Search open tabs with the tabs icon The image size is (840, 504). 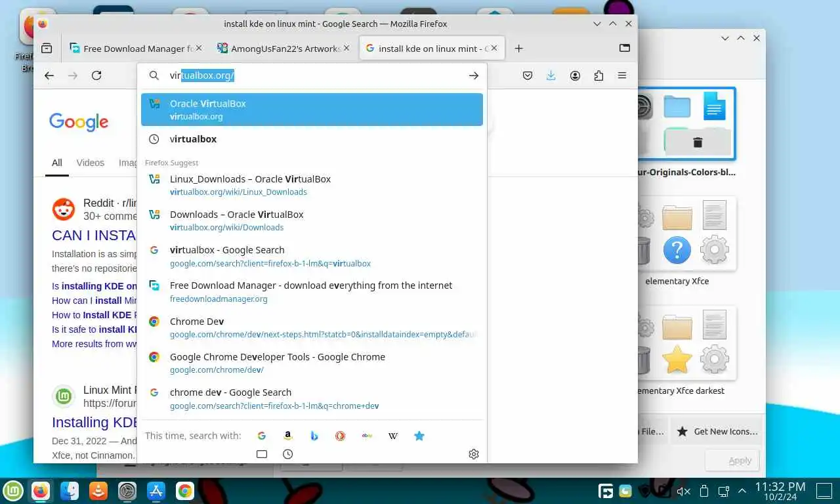[261, 454]
